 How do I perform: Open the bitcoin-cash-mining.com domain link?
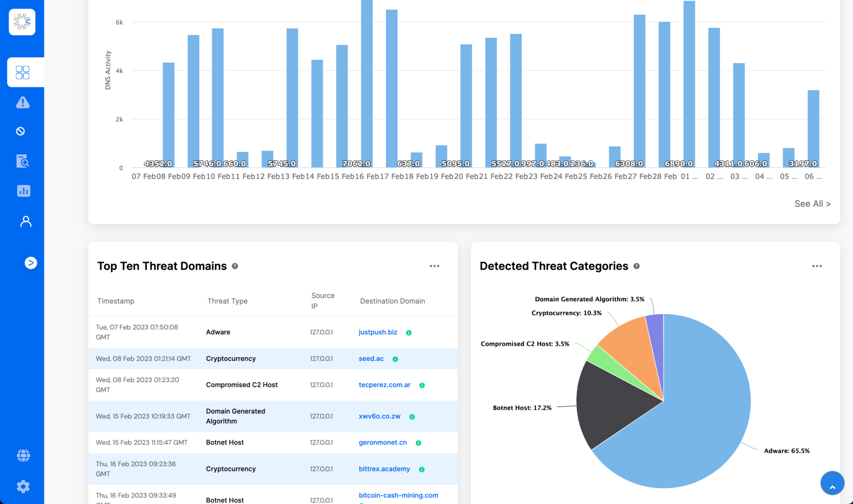click(x=399, y=495)
